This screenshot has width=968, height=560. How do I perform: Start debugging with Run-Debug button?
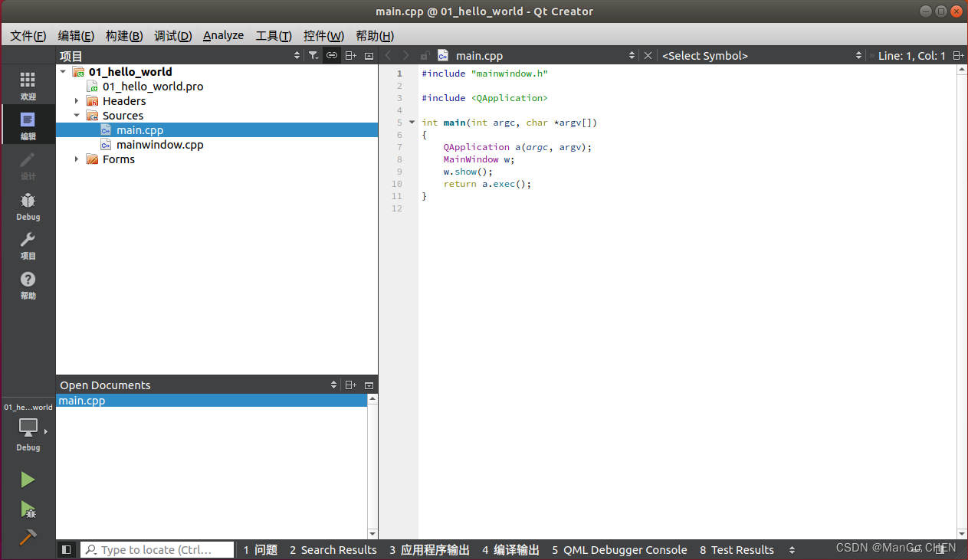28,509
